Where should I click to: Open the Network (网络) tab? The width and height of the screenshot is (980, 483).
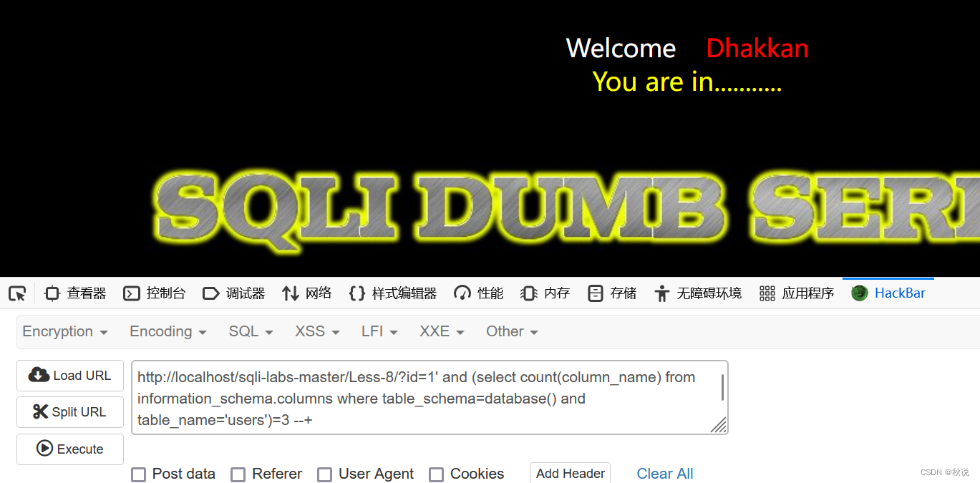pos(306,293)
